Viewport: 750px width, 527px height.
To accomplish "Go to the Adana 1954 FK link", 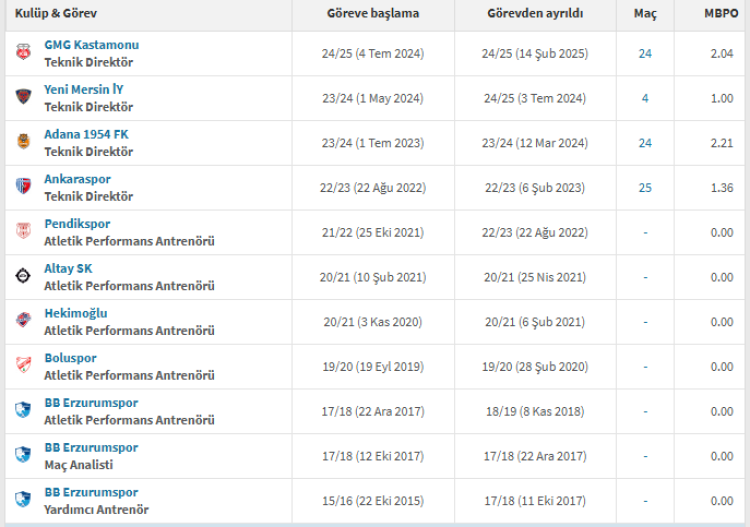I will click(x=86, y=134).
